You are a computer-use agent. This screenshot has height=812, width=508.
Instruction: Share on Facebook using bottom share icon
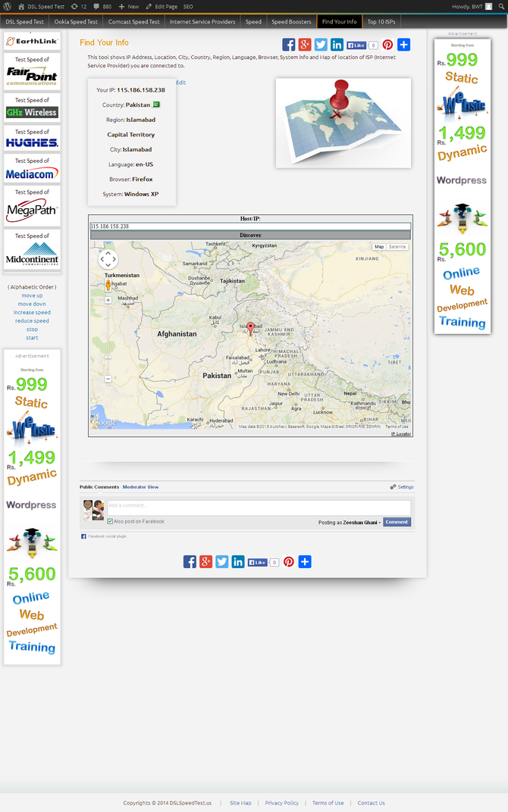(190, 562)
